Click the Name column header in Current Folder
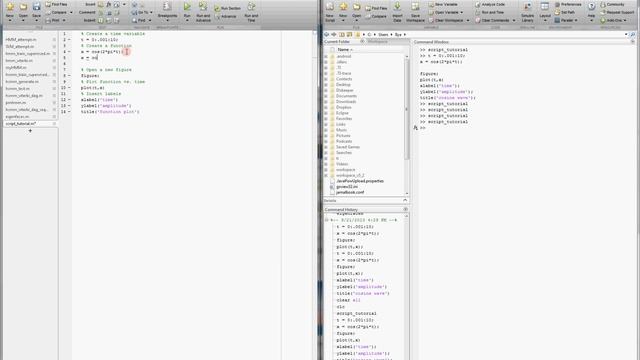Viewport: 640px width, 360px height. point(345,49)
